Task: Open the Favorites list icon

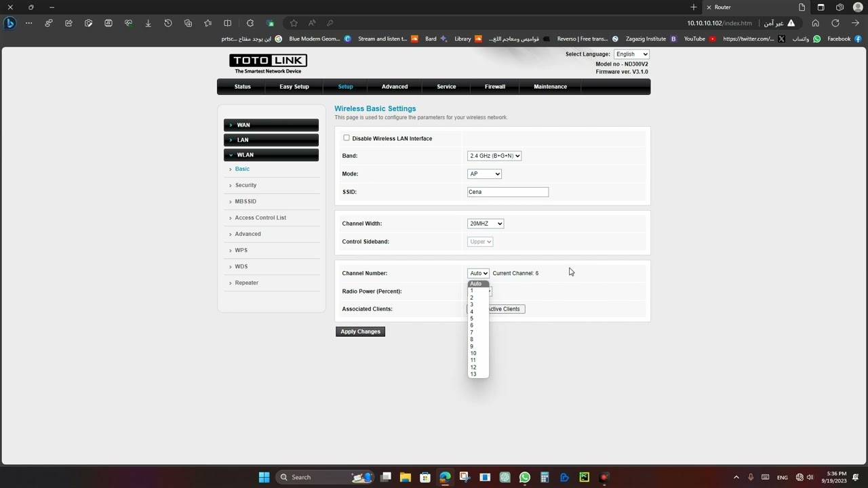Action: 208,23
